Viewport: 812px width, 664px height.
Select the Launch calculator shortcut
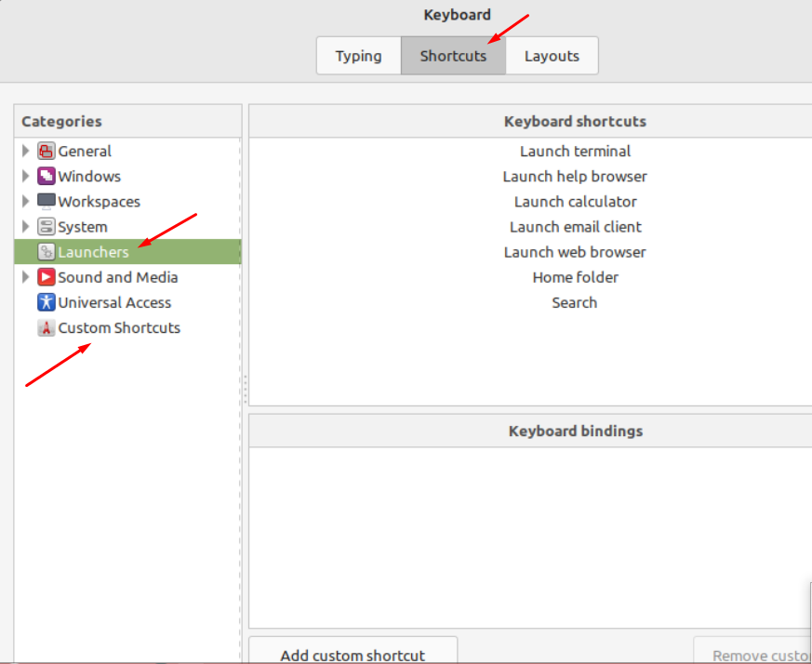click(575, 202)
